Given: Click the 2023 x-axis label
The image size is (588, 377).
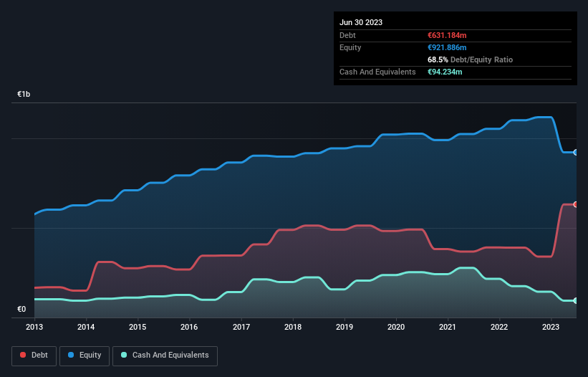Looking at the screenshot, I should pyautogui.click(x=551, y=327).
